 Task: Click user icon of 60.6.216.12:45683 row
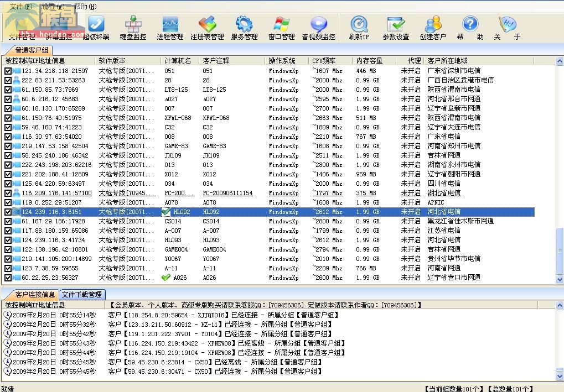16,99
